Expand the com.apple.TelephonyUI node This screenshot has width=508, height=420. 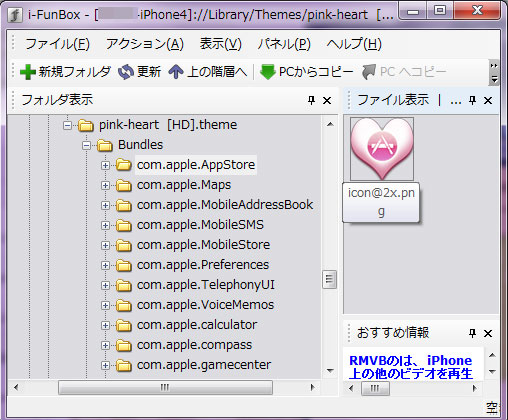(105, 285)
